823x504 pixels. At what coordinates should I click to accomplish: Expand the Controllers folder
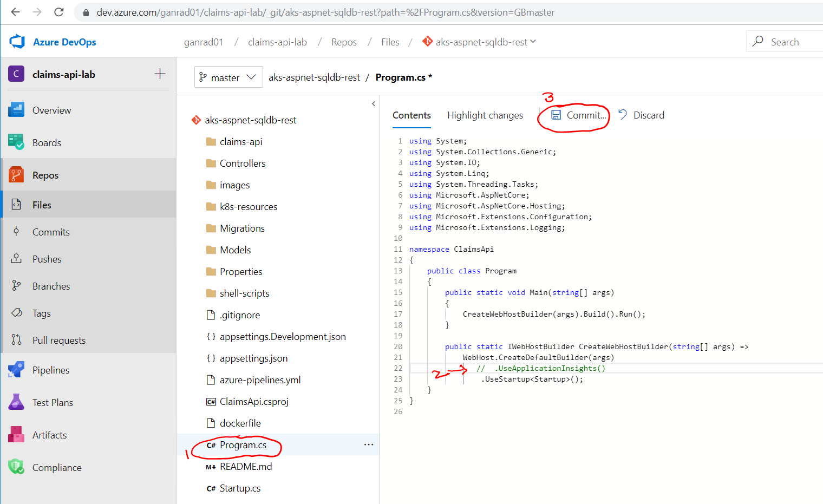pos(243,163)
